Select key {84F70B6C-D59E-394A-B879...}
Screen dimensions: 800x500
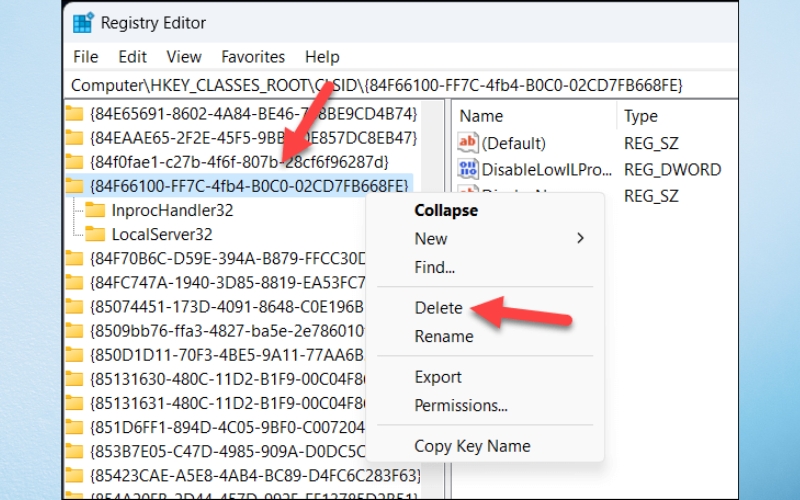click(x=228, y=259)
